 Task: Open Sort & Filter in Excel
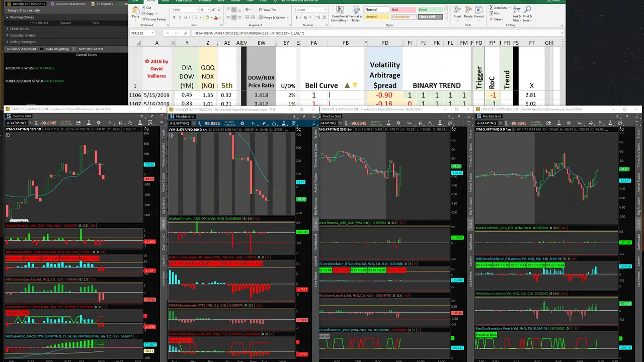(516, 14)
